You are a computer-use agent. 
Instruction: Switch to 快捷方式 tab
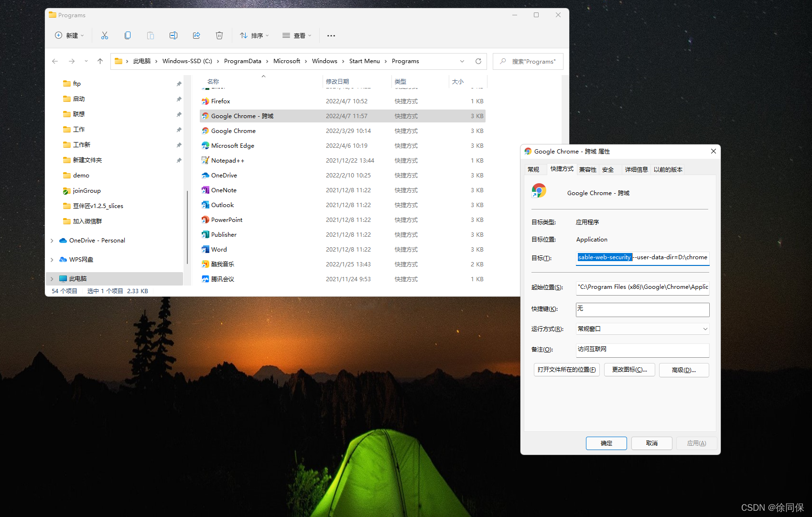pyautogui.click(x=562, y=169)
